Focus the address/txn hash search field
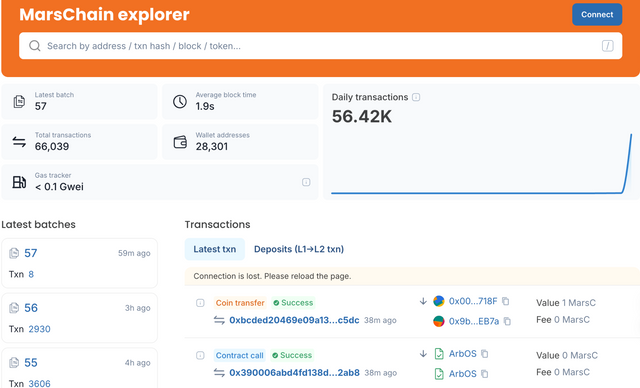Viewport: 640px width, 388px height. [320, 46]
